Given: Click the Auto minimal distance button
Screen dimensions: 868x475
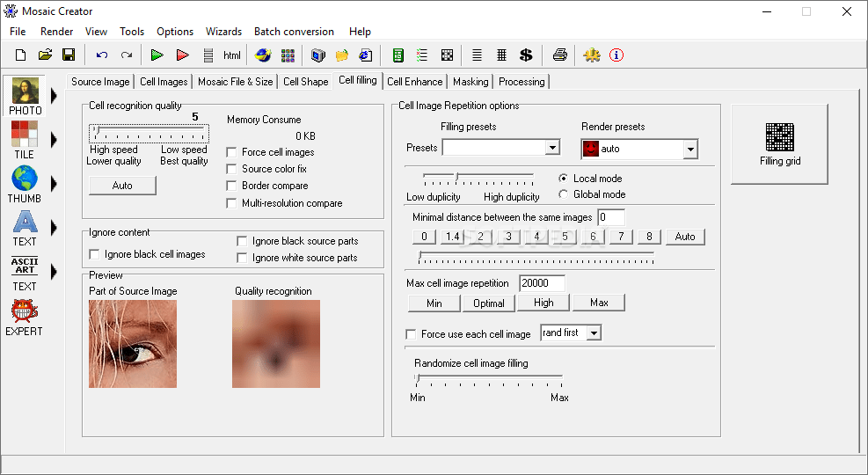Looking at the screenshot, I should [x=685, y=237].
